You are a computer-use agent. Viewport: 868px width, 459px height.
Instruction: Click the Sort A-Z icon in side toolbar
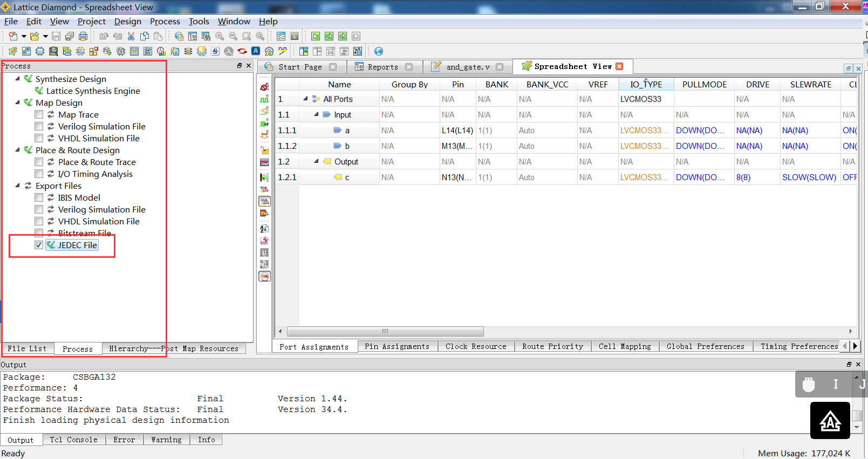[x=264, y=229]
